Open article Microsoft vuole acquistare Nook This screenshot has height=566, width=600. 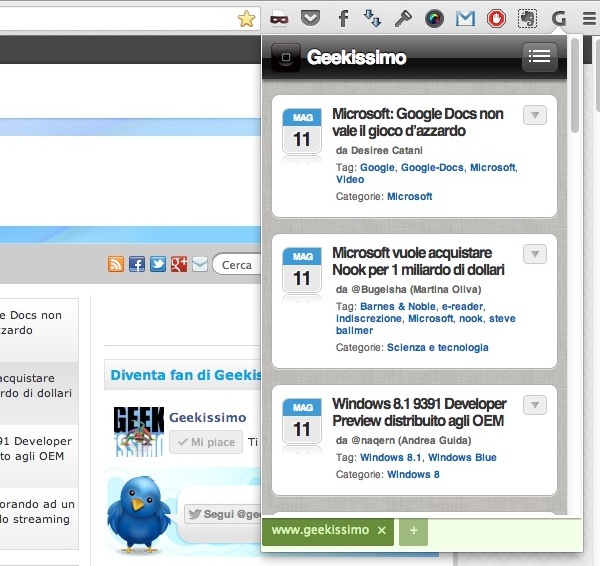click(418, 261)
